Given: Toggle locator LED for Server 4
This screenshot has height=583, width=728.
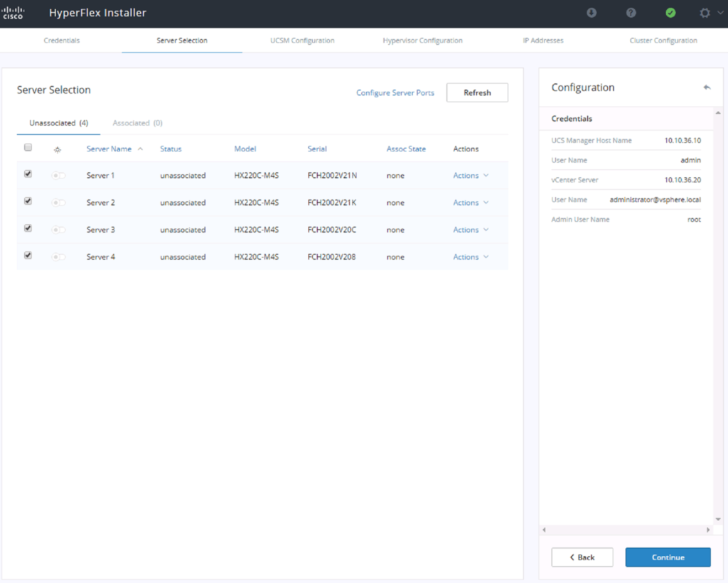Looking at the screenshot, I should point(58,257).
